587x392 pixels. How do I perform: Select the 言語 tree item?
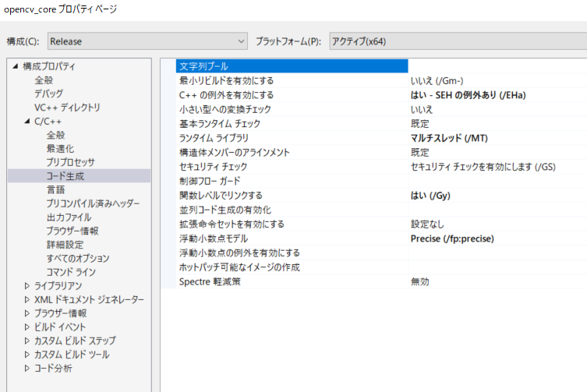pos(56,190)
